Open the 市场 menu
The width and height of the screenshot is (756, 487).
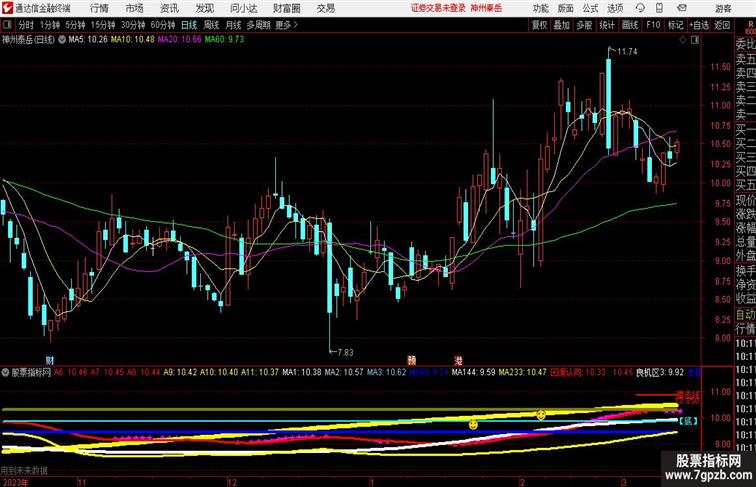point(134,8)
